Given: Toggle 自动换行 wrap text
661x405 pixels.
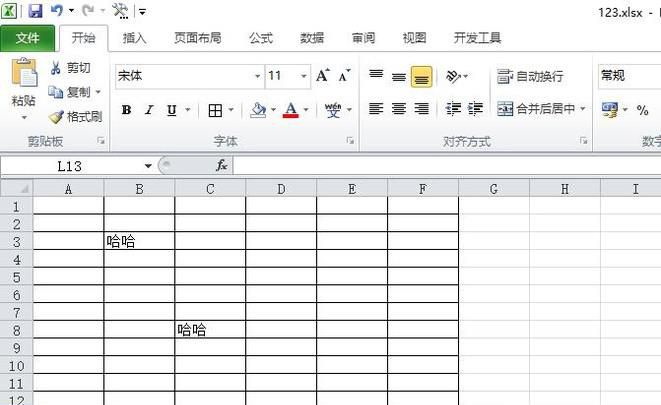Looking at the screenshot, I should pyautogui.click(x=530, y=76).
